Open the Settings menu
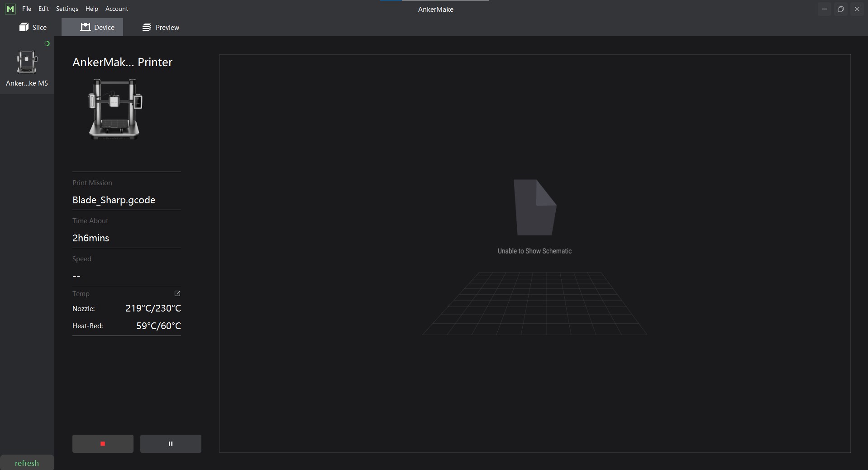The width and height of the screenshot is (868, 470). tap(67, 9)
